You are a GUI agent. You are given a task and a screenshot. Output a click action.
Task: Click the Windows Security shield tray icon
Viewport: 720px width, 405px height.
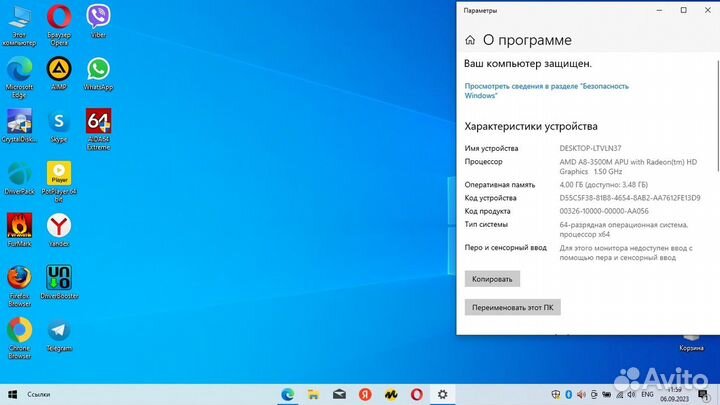coord(556,394)
